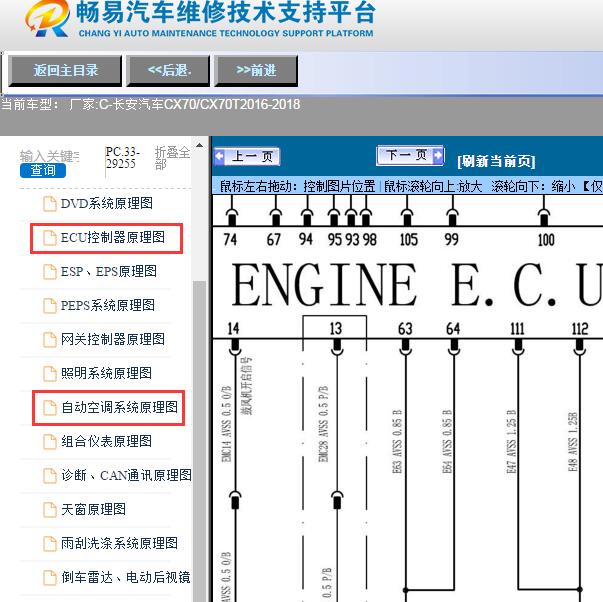Click the 鼠标左右拖动 instruction text
Screen dimensions: 603x602
[x=297, y=186]
